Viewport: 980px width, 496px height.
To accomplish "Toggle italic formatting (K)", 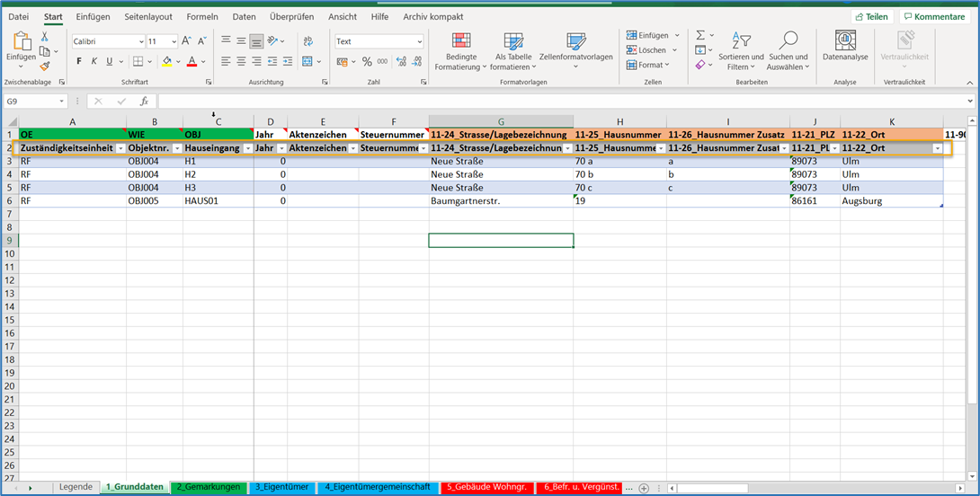I will tap(94, 62).
